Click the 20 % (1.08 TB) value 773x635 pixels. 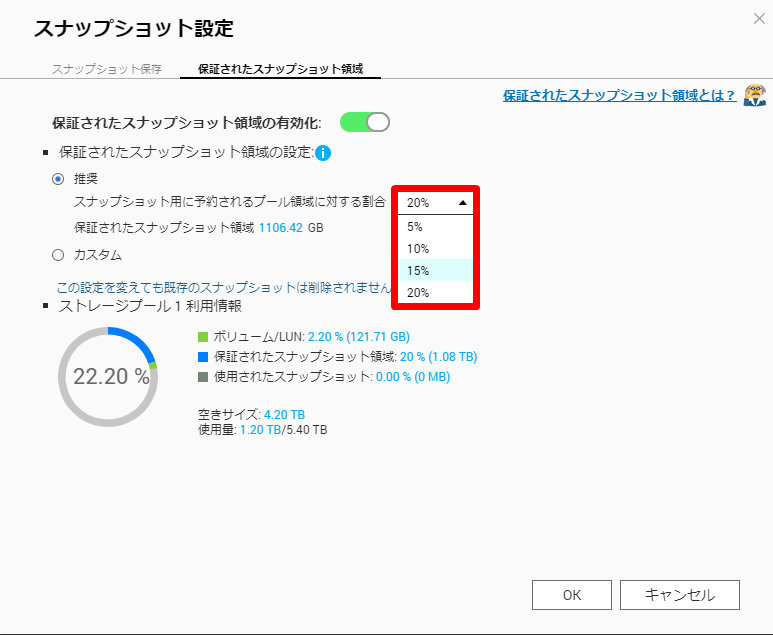click(438, 357)
